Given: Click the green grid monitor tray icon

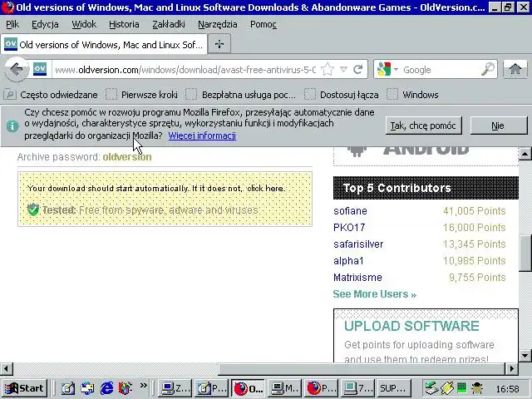Looking at the screenshot, I should pos(462,387).
